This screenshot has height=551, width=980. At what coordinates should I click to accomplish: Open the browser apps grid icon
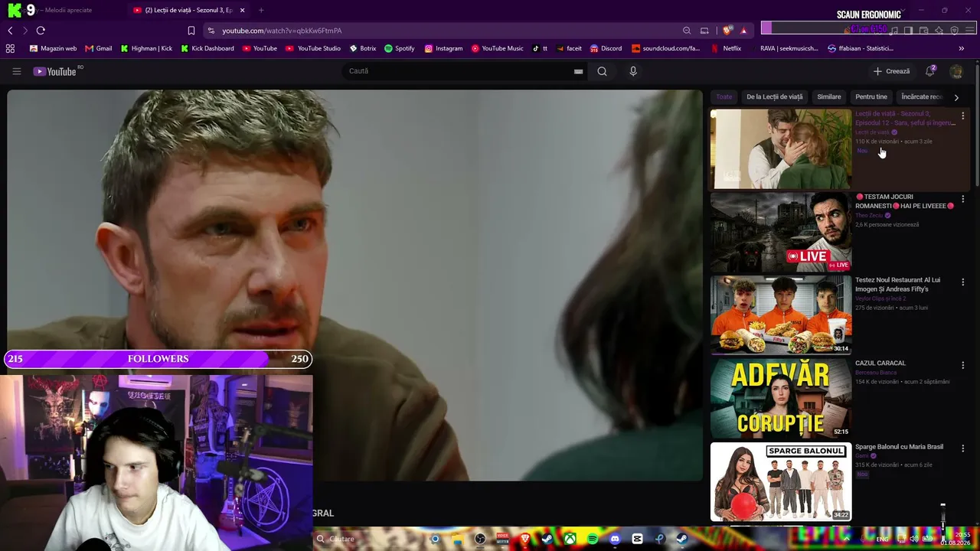(x=10, y=48)
